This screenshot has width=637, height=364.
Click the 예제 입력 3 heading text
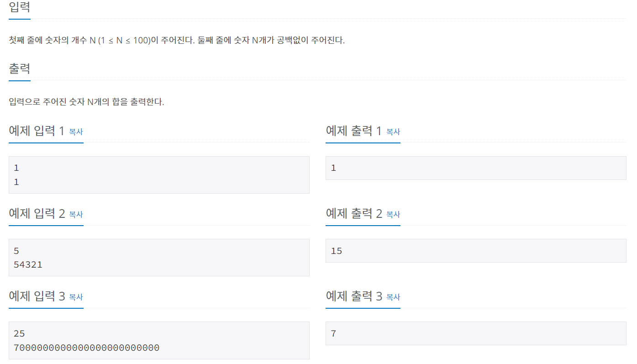coord(37,296)
